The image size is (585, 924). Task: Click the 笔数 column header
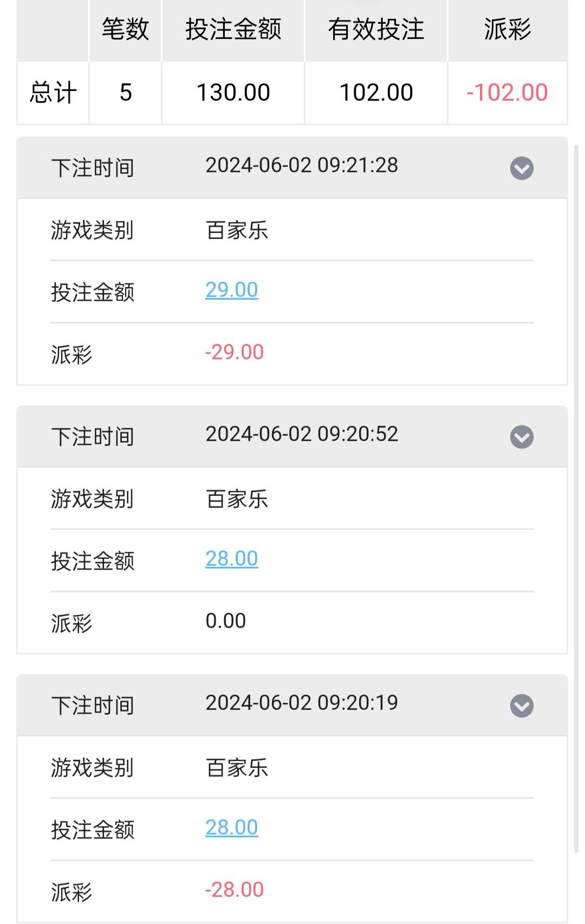coord(125,29)
